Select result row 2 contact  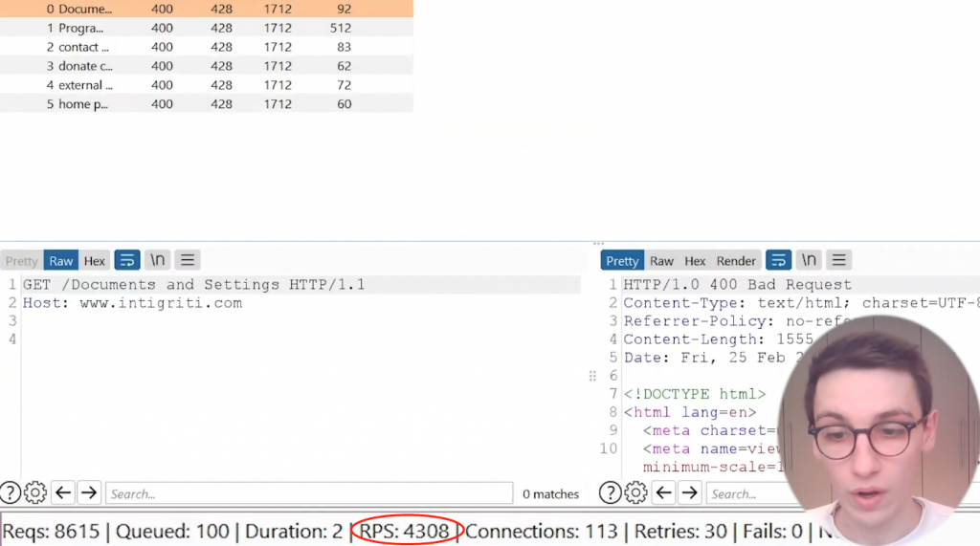(x=207, y=47)
